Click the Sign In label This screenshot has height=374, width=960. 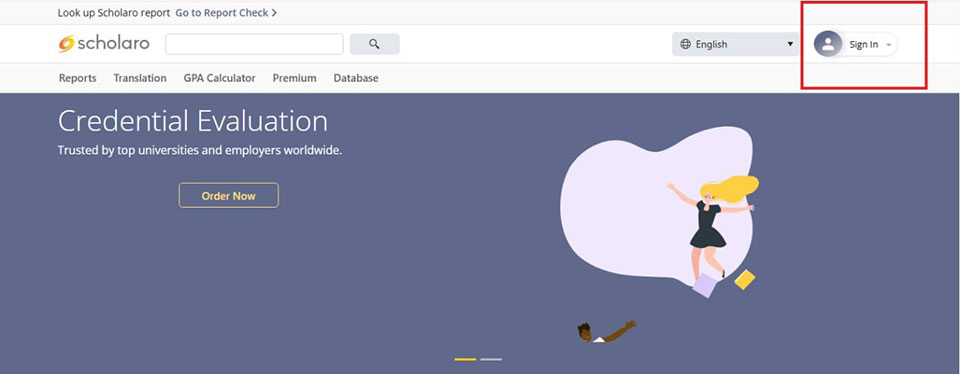(x=863, y=45)
